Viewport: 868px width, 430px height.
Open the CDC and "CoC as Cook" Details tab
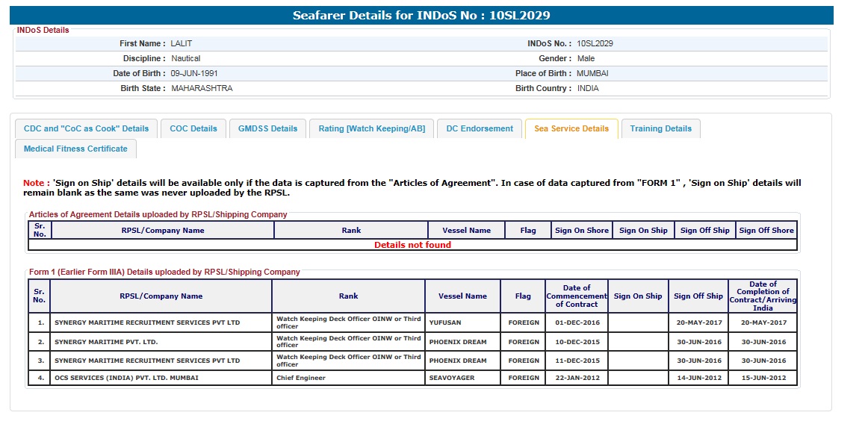point(86,128)
